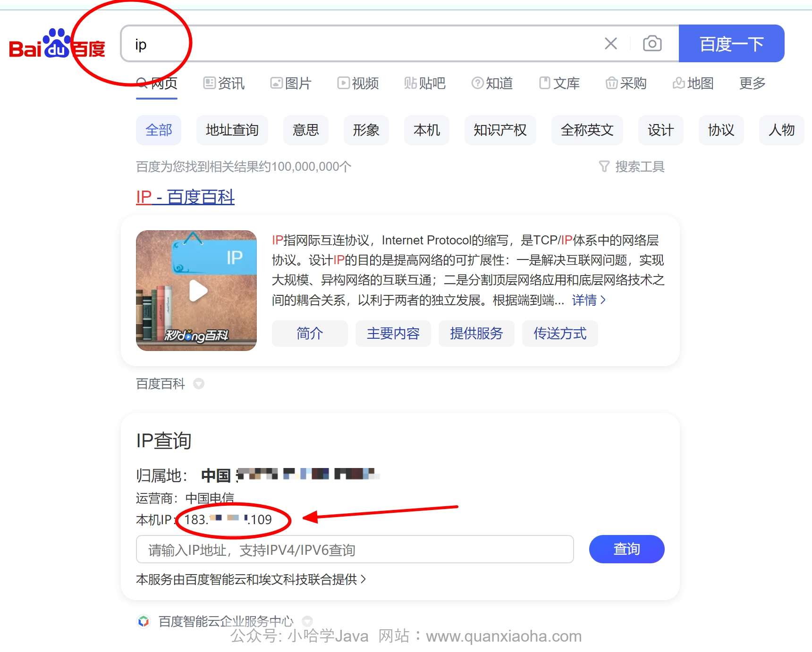Open 本服务由百度智能云和埃文科技联合提供 link
This screenshot has width=812, height=652.
pyautogui.click(x=251, y=579)
